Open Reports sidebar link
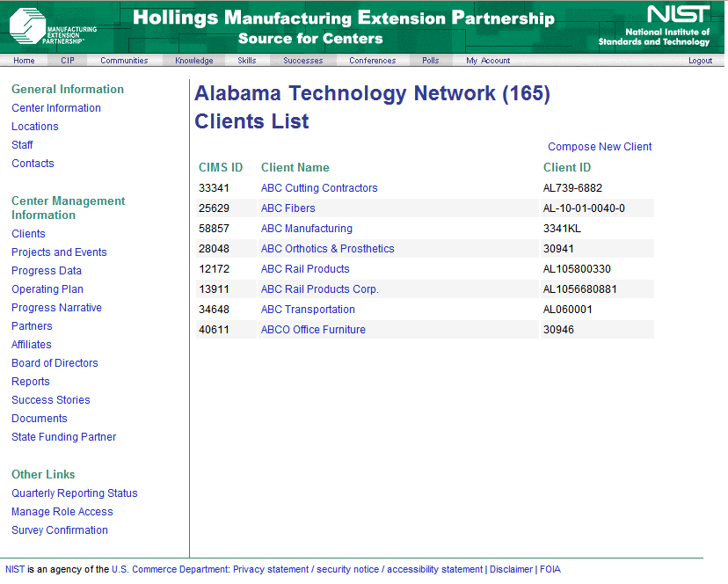This screenshot has width=728, height=584. pyautogui.click(x=31, y=382)
